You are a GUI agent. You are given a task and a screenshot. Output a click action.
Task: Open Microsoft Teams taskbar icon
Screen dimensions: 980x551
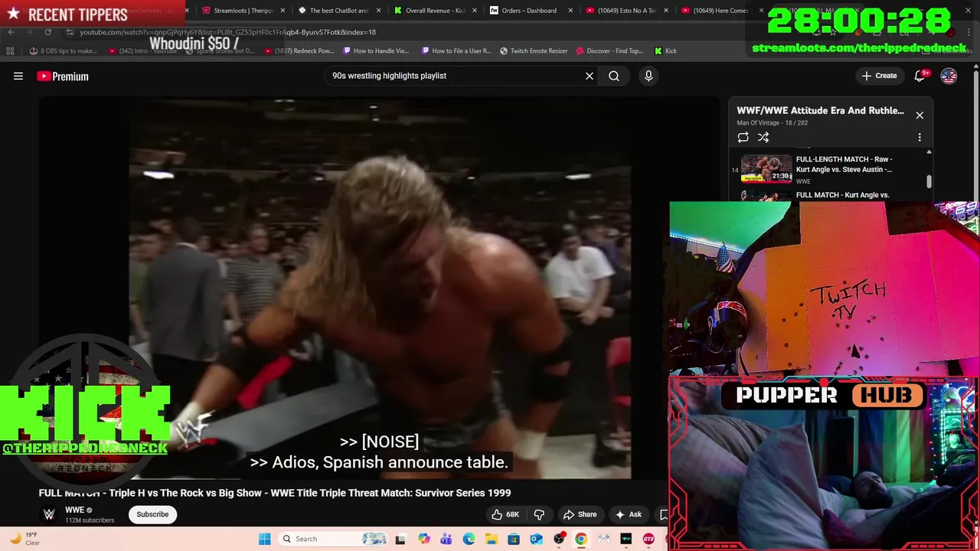[446, 539]
